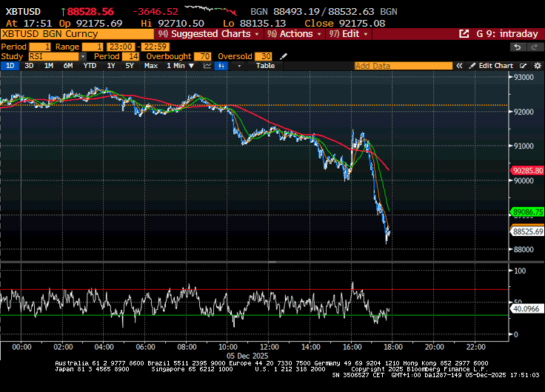Click the Table button

[x=265, y=66]
